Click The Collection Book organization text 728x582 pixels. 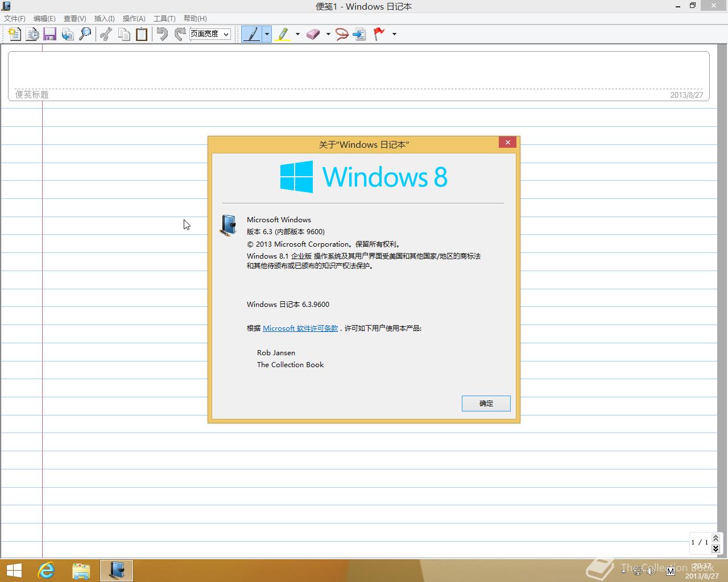(x=290, y=365)
